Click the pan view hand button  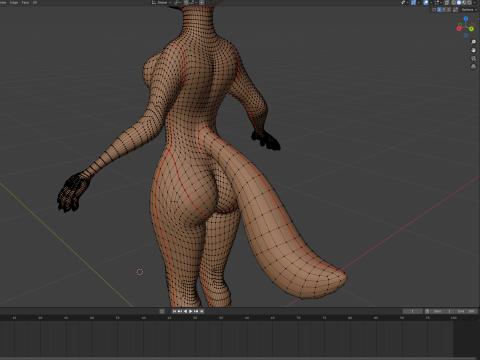click(473, 50)
